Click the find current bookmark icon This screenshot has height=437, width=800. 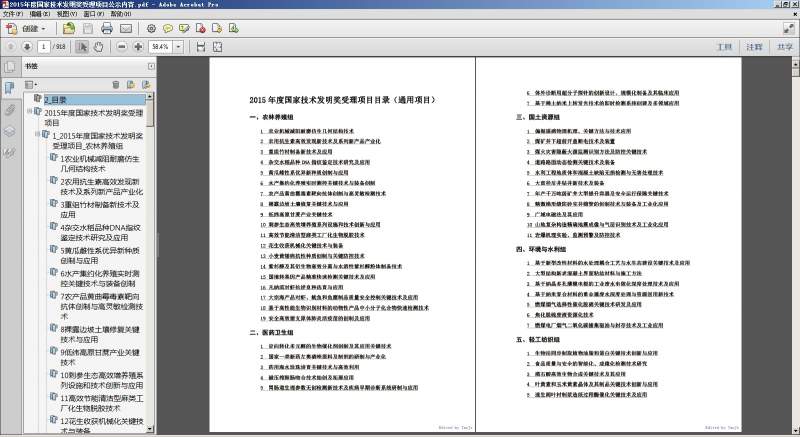click(146, 85)
